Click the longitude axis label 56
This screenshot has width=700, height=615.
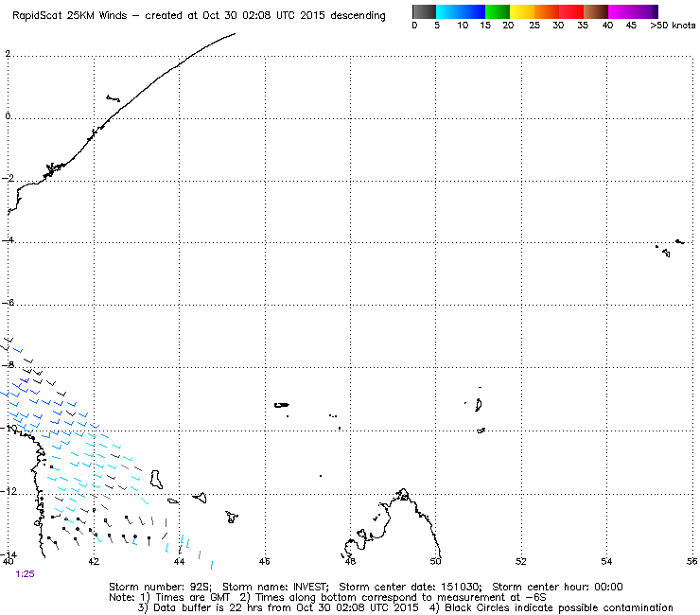tap(692, 561)
